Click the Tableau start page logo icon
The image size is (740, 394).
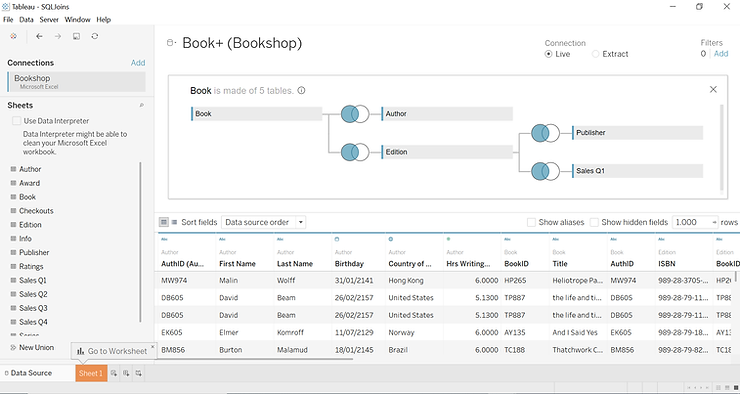click(x=13, y=36)
